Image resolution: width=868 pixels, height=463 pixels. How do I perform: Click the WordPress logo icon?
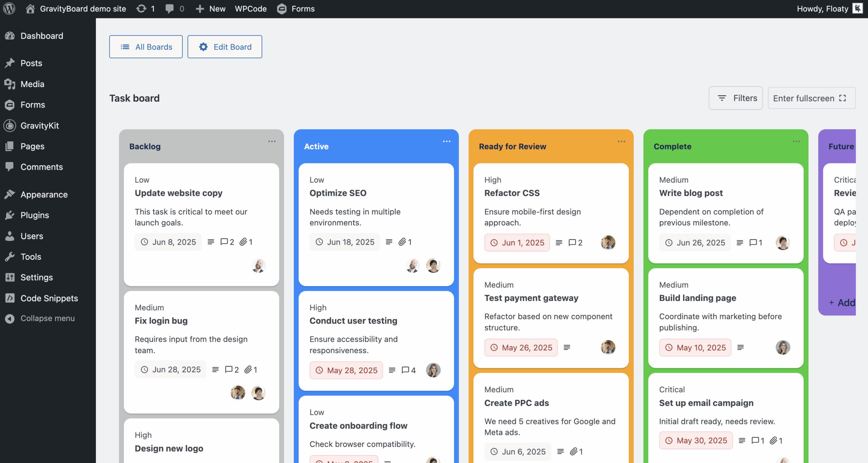click(9, 9)
